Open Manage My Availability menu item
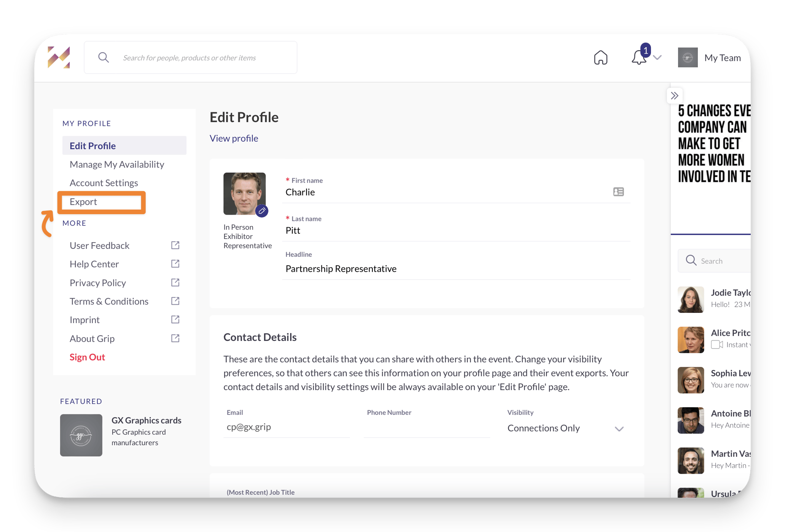 pyautogui.click(x=117, y=164)
